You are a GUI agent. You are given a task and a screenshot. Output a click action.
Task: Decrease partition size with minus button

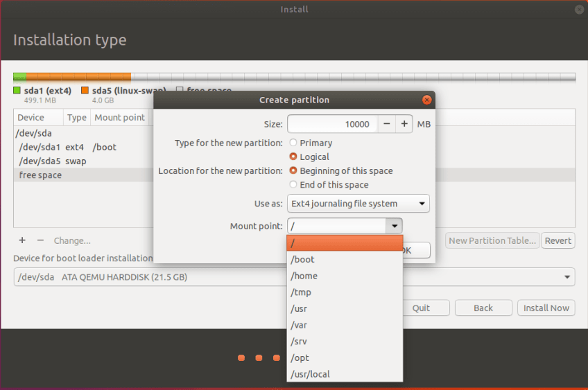tap(387, 124)
